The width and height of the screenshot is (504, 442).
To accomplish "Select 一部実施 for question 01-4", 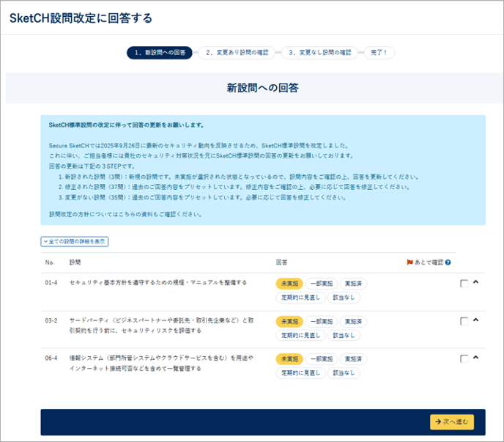I will click(x=322, y=284).
